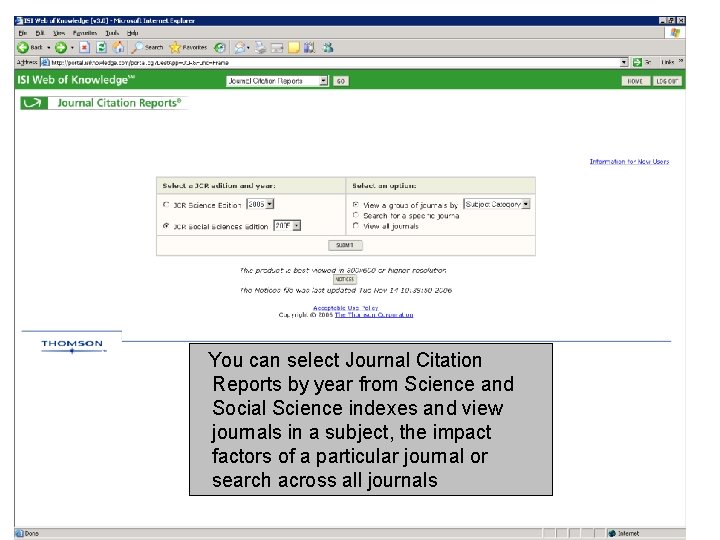Click the Done status bar text
The image size is (720, 540).
pyautogui.click(x=32, y=533)
